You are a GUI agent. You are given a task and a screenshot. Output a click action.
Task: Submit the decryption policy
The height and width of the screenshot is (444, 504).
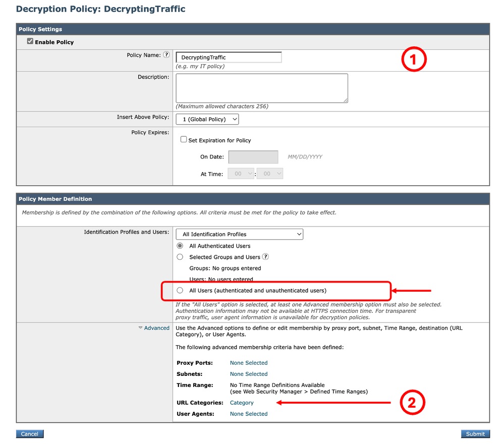click(x=475, y=434)
